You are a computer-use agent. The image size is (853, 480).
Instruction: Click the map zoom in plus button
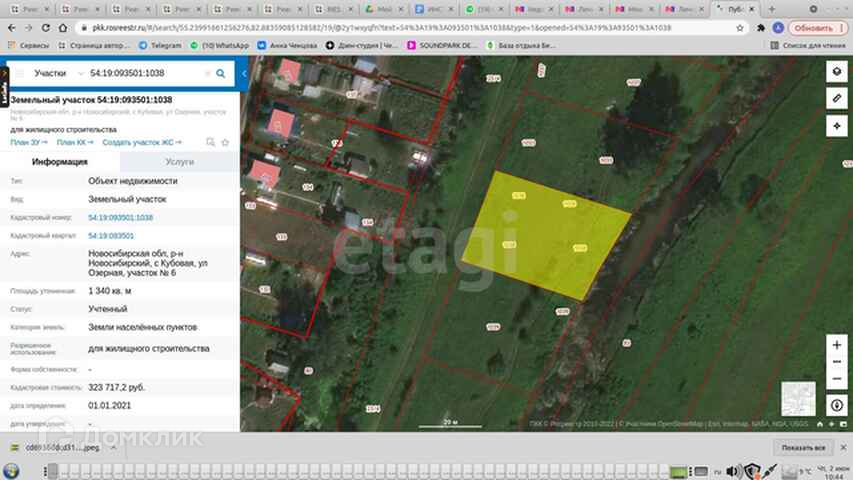pos(836,345)
